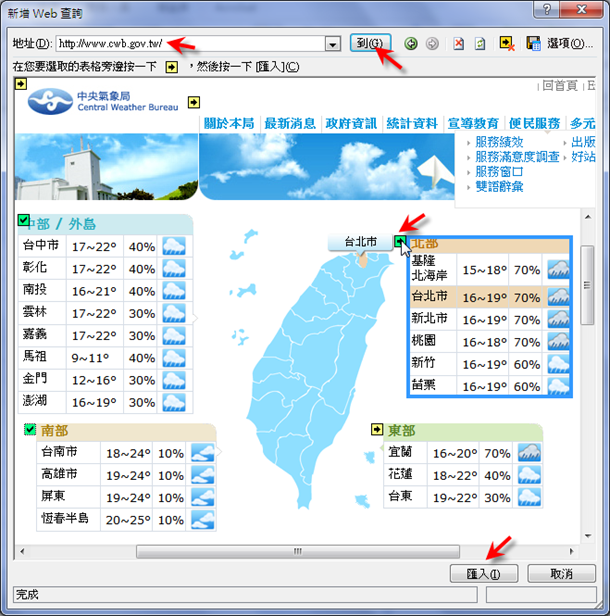Open the 便民服務 menu
The width and height of the screenshot is (610, 616).
(x=534, y=124)
